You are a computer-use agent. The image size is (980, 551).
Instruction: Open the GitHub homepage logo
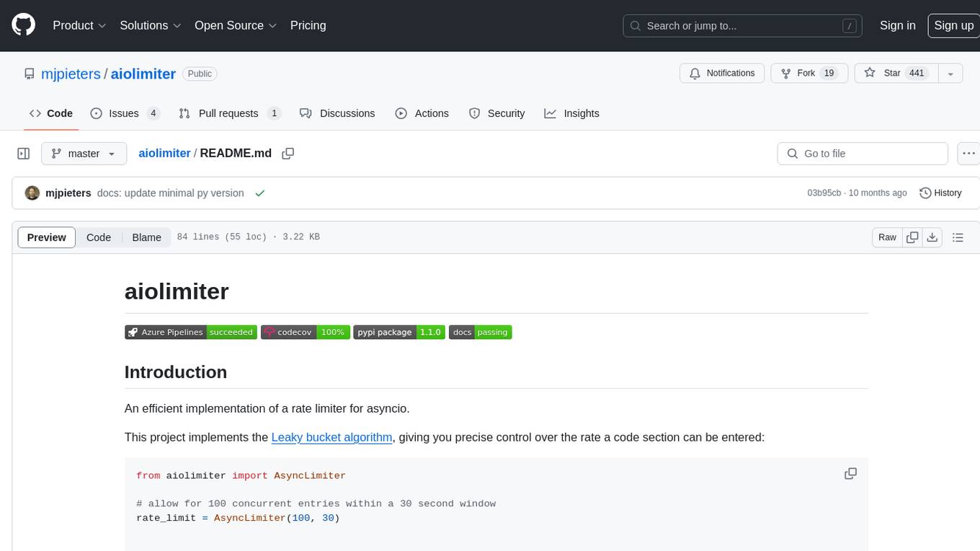tap(23, 25)
